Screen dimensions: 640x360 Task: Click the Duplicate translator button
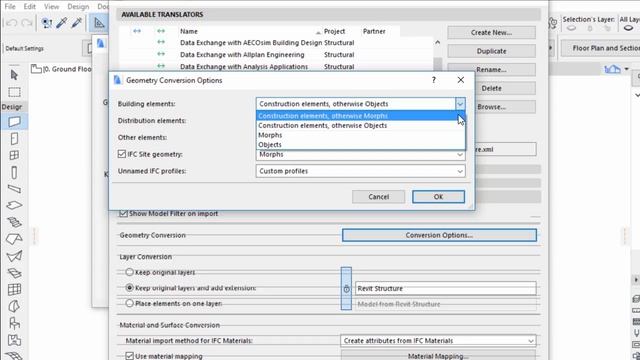(x=491, y=51)
